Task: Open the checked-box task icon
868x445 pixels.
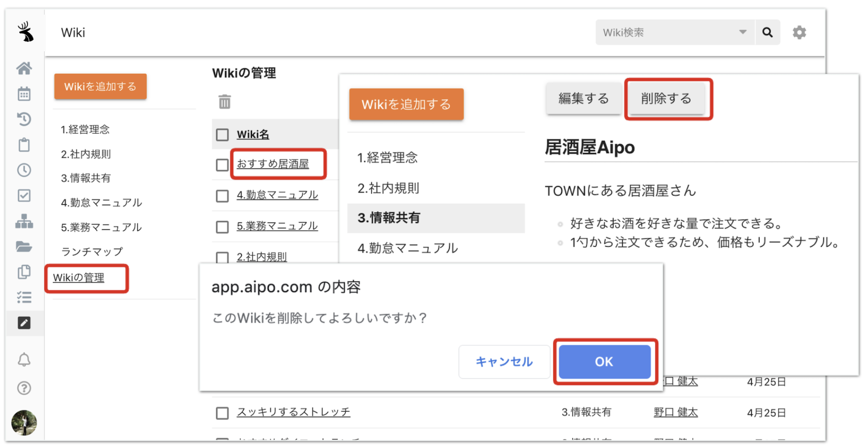Action: [x=24, y=195]
